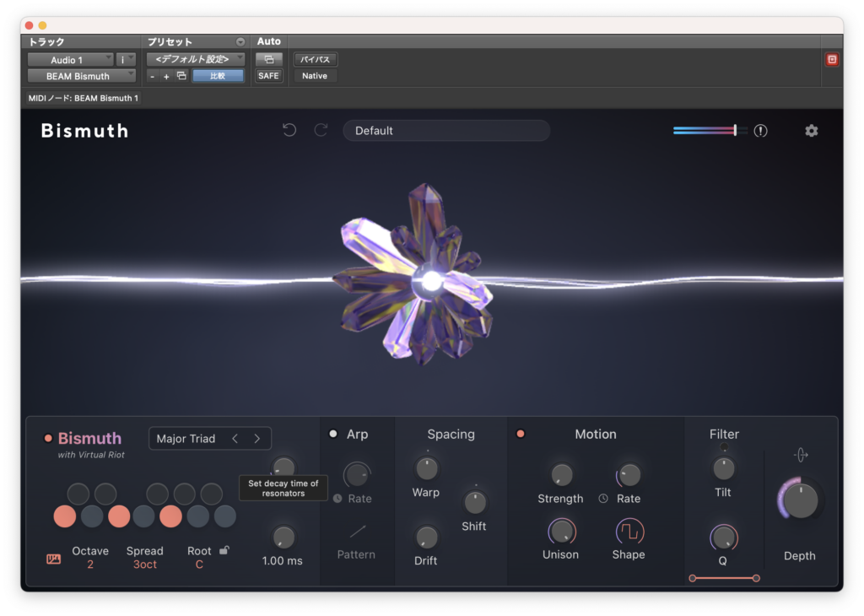Click the Filter Q knob
This screenshot has height=616, width=864.
click(723, 538)
